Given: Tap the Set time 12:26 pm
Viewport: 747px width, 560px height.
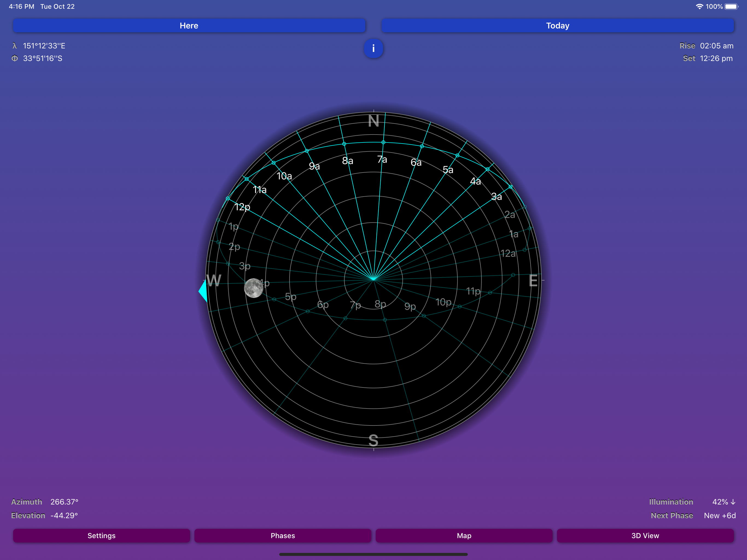Looking at the screenshot, I should coord(716,59).
